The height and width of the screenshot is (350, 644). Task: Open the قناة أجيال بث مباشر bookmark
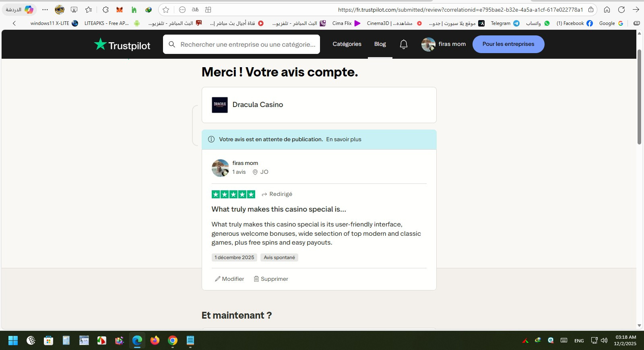pos(237,23)
